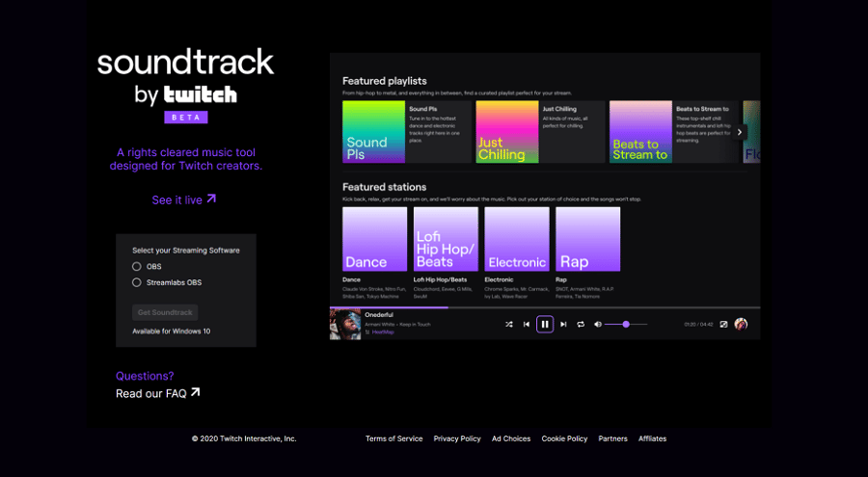The height and width of the screenshot is (477, 868).
Task: Open the HeatMap playlist link
Action: (383, 332)
